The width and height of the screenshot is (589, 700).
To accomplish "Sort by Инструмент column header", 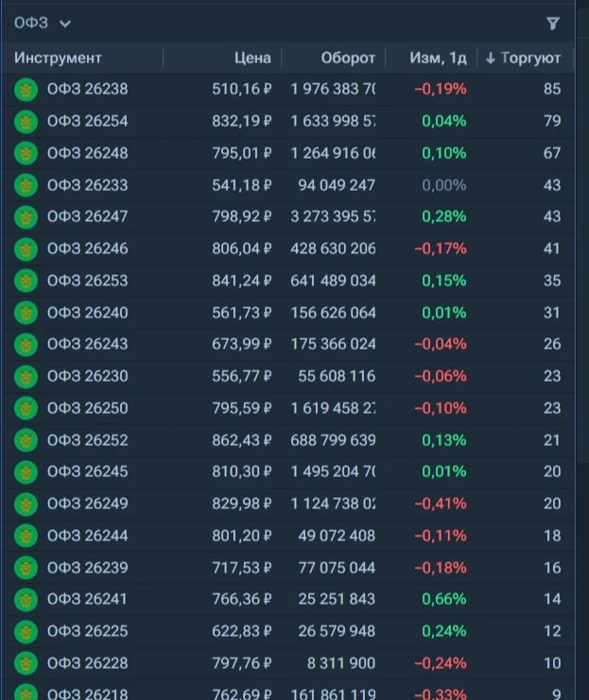I will [58, 58].
